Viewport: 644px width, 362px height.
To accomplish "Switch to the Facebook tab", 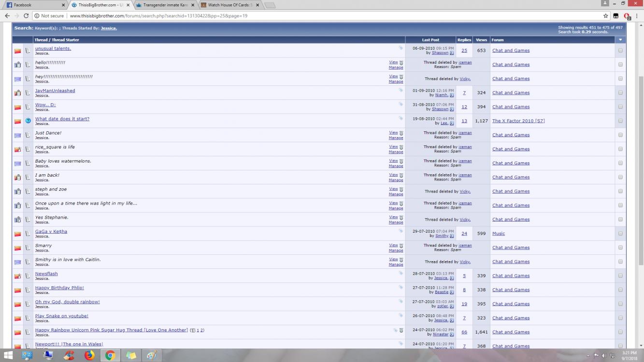I will 34,5.
